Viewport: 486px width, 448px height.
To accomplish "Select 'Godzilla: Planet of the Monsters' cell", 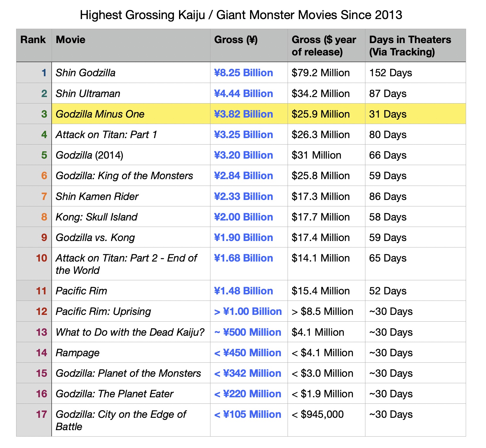I will (x=131, y=373).
